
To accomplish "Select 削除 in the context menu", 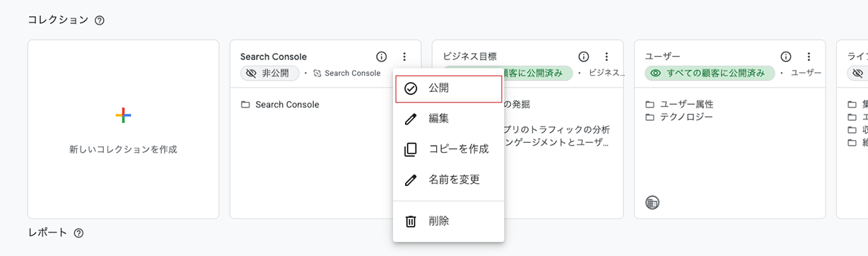I will tap(449, 221).
